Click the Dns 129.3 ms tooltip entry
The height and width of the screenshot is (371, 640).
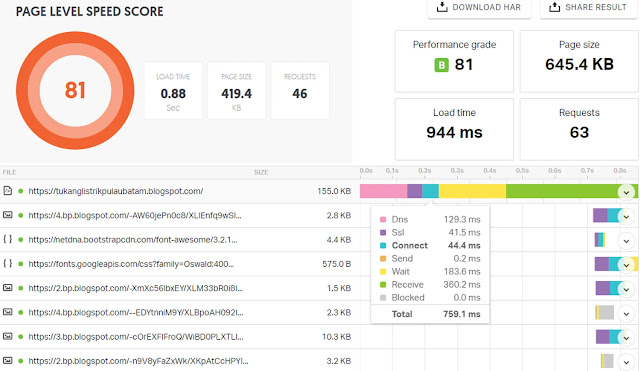pyautogui.click(x=430, y=220)
